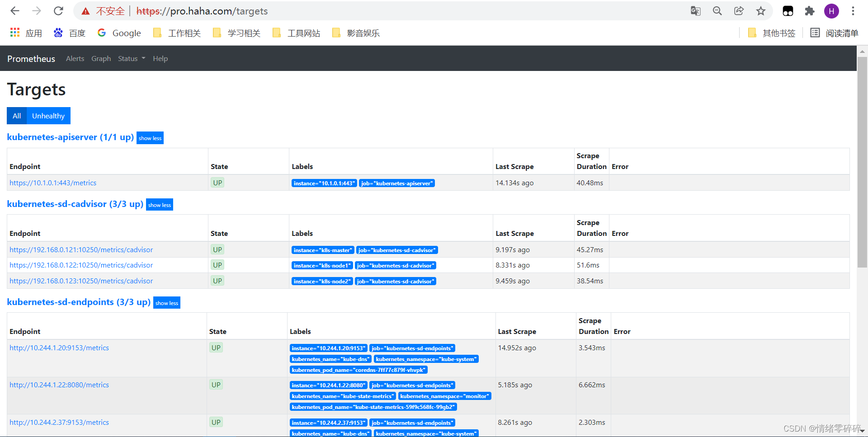Open the Alerts nav item
Screen dimensions: 868x437
(x=75, y=59)
